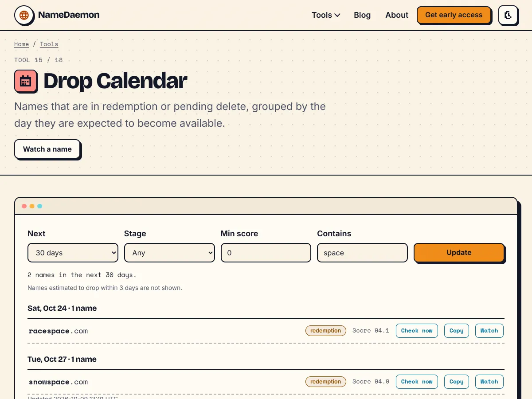Focus the Contains field with 'space'

coord(363,253)
